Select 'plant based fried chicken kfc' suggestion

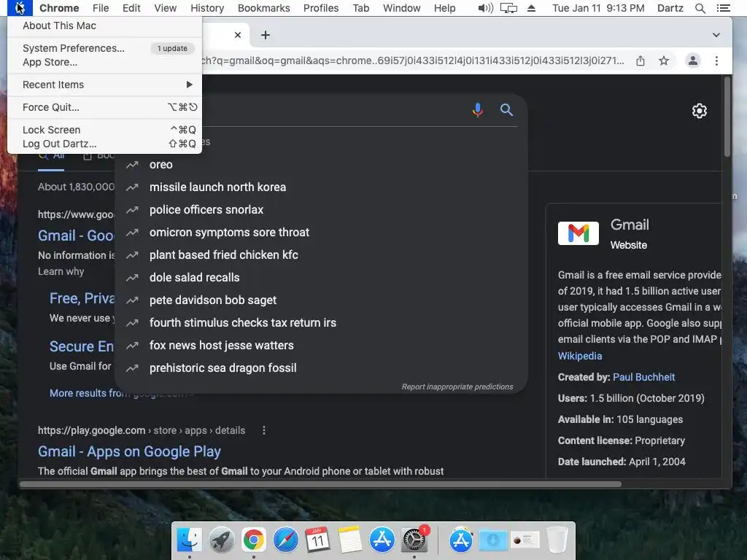[x=321, y=255]
